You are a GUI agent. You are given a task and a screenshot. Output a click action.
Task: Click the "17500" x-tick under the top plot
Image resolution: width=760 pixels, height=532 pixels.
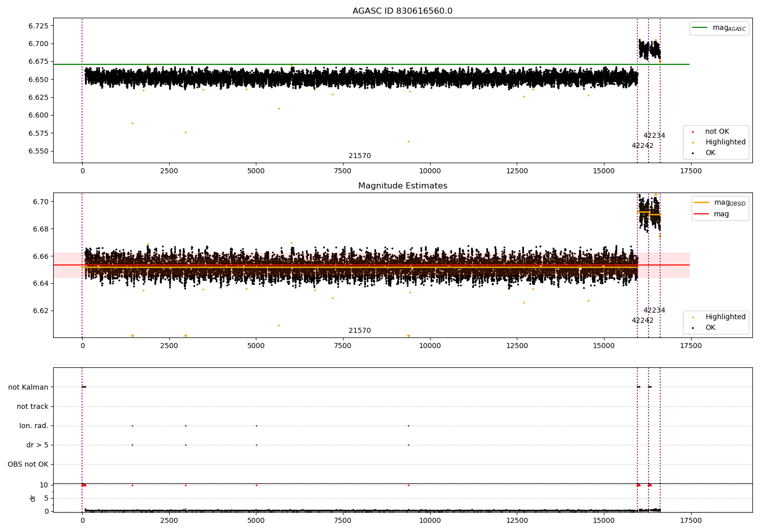click(x=691, y=171)
